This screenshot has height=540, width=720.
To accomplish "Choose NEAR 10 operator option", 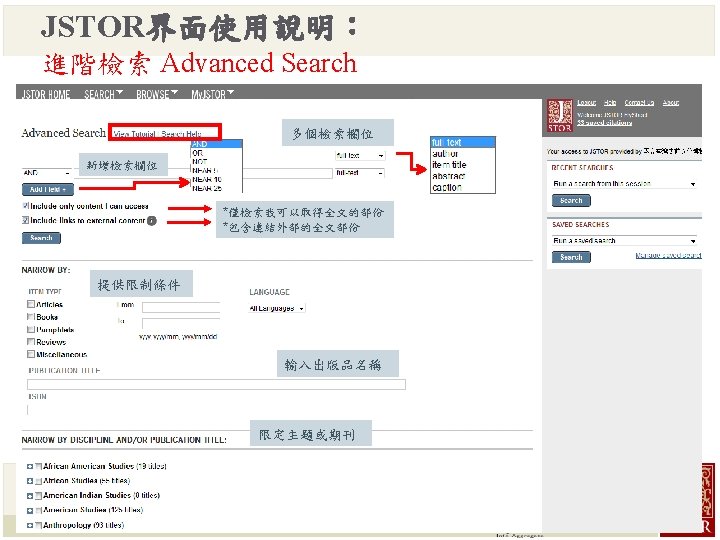I will tap(207, 180).
